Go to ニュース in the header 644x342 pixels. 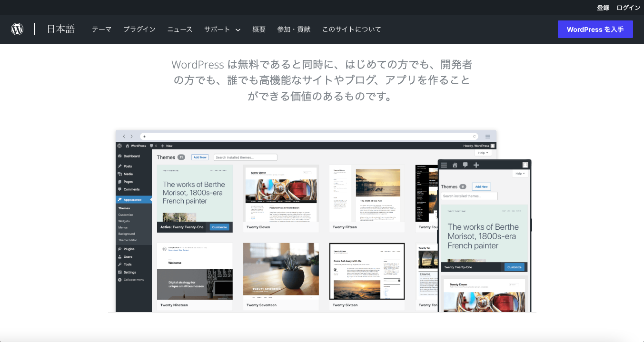pos(180,29)
